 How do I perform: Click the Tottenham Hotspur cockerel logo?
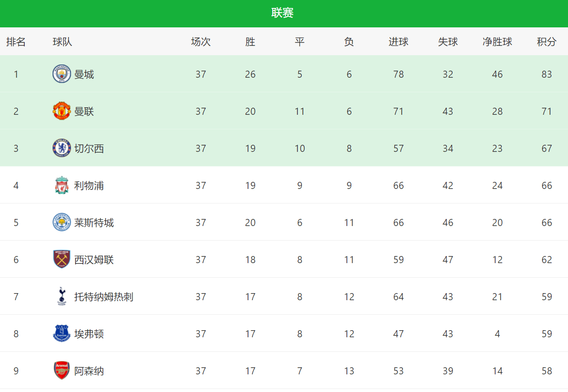[x=61, y=296]
